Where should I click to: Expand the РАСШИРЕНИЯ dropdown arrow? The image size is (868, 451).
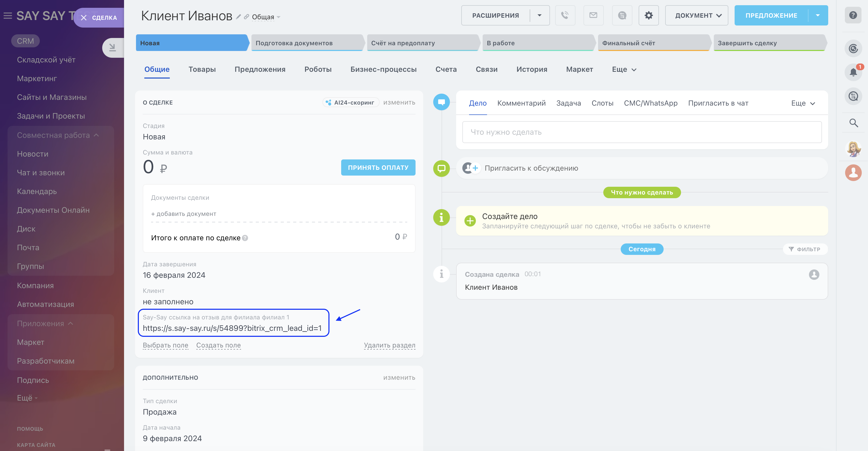(540, 15)
